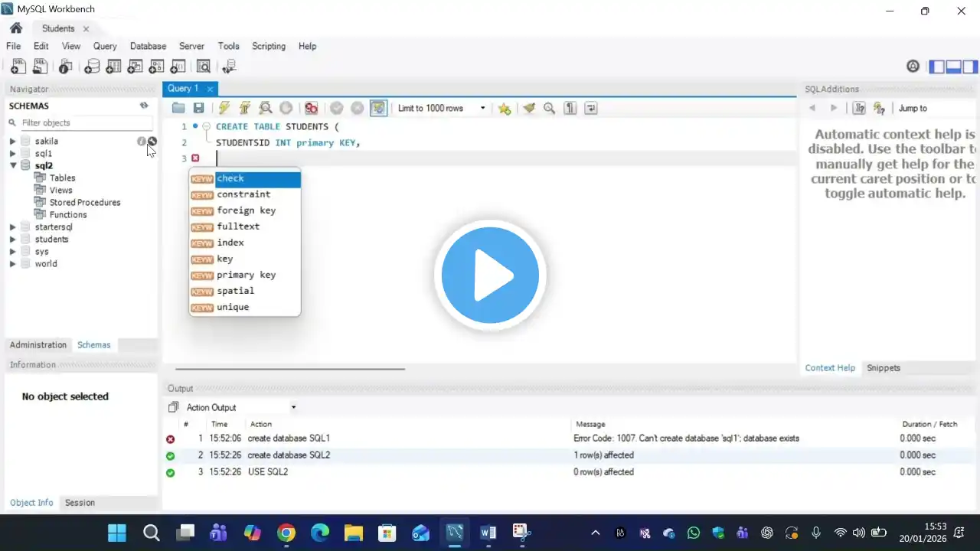Select Tables under sql2

62,178
